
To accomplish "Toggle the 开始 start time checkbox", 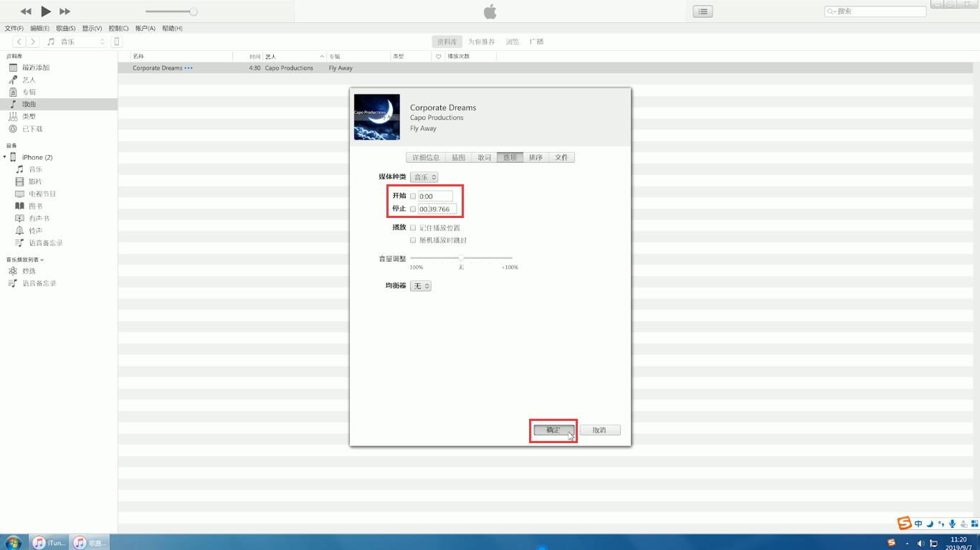I will pyautogui.click(x=413, y=196).
